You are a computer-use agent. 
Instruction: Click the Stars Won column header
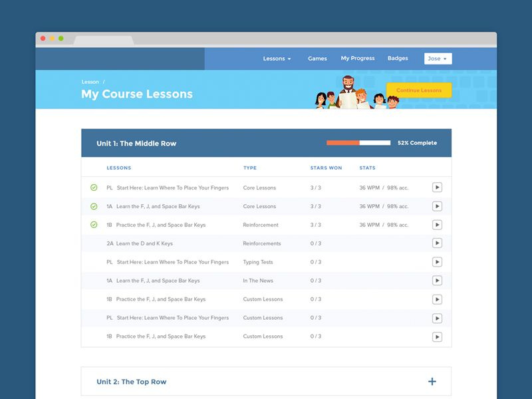325,168
